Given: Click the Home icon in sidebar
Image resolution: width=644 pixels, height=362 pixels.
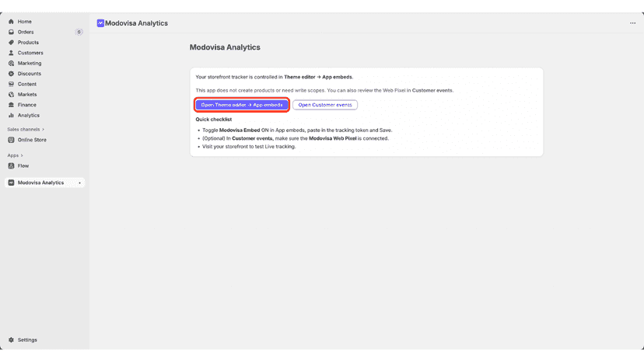Looking at the screenshot, I should point(11,21).
